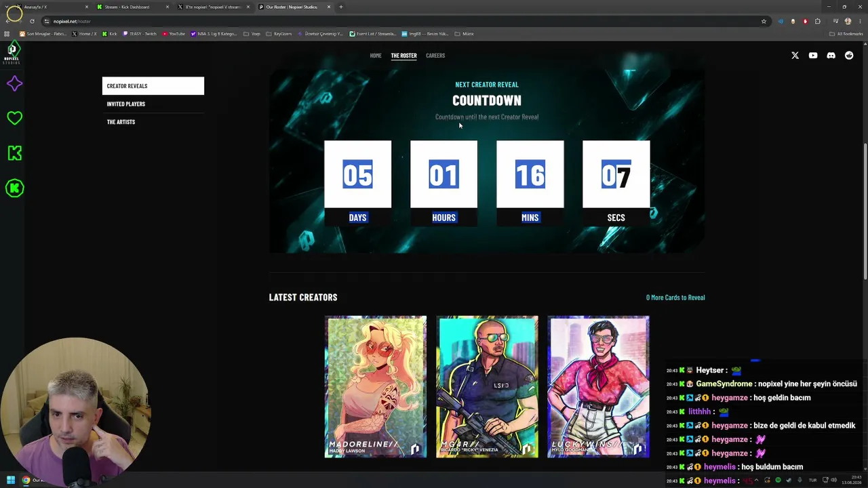Open the Home / X bookmark
The width and height of the screenshot is (868, 488).
(x=85, y=34)
